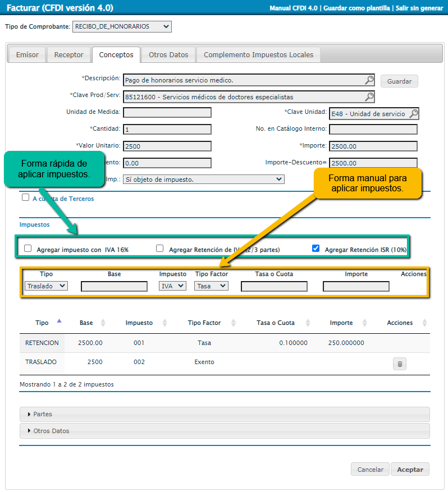
Task: Open the Traslado tax type dropdown
Action: (46, 286)
